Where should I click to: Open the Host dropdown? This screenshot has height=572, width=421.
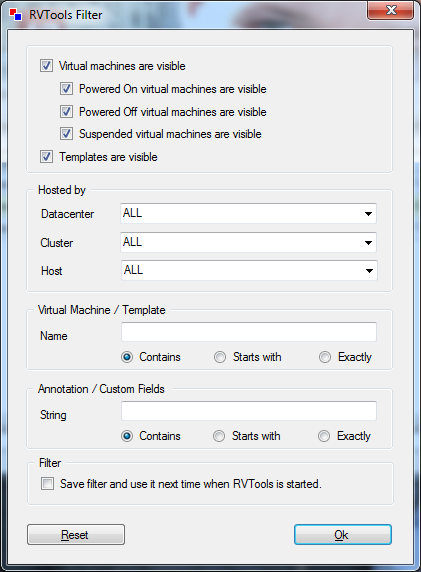249,270
